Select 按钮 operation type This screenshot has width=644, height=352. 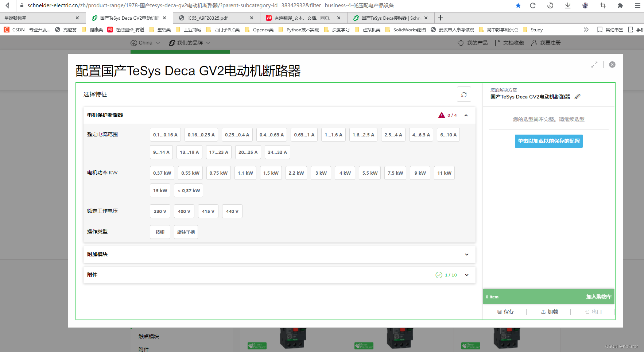click(x=160, y=232)
